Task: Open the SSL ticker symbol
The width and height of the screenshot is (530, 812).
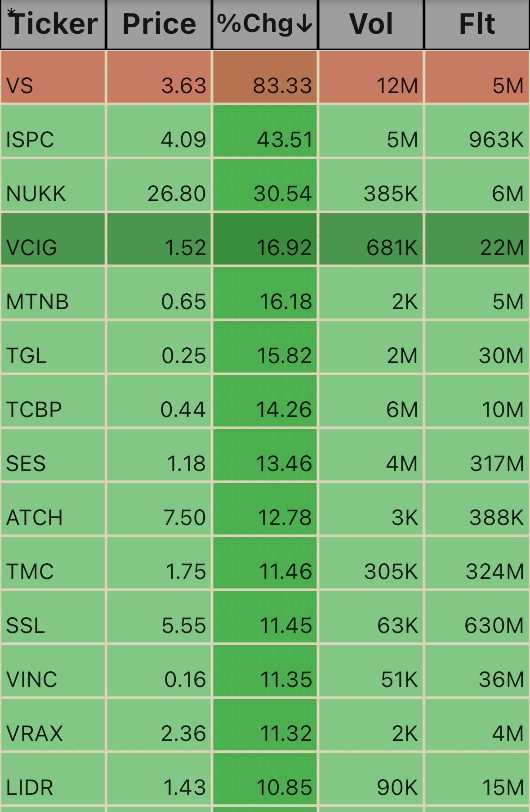Action: (26, 625)
